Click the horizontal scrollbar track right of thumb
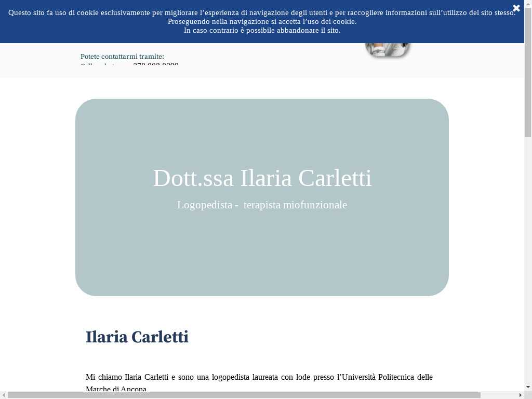The height and width of the screenshot is (399, 532). pyautogui.click(x=499, y=395)
